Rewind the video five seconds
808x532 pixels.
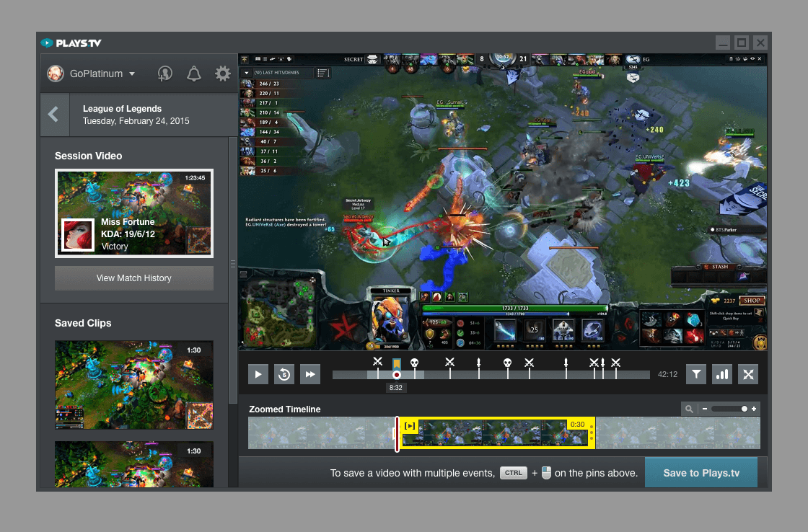point(284,374)
